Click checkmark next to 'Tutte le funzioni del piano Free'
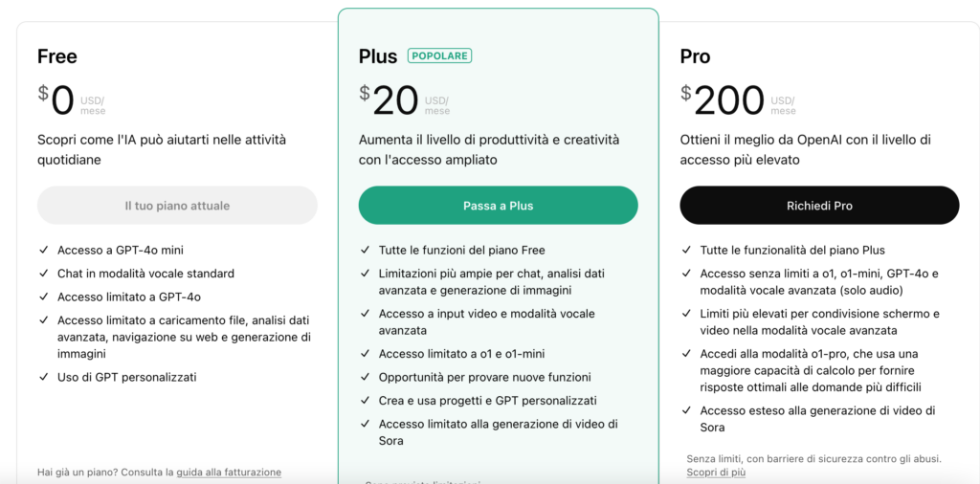Screen dimensions: 980x484 click(366, 251)
